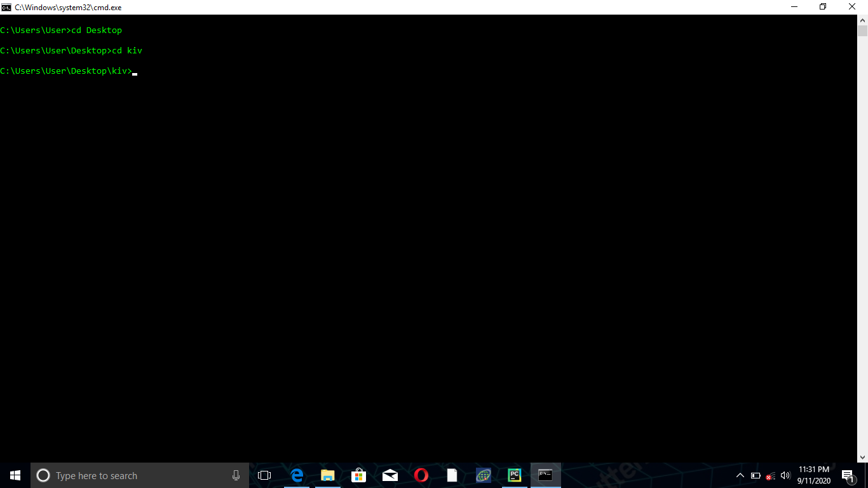The height and width of the screenshot is (488, 868).
Task: Open the clock and calendar
Action: click(815, 475)
